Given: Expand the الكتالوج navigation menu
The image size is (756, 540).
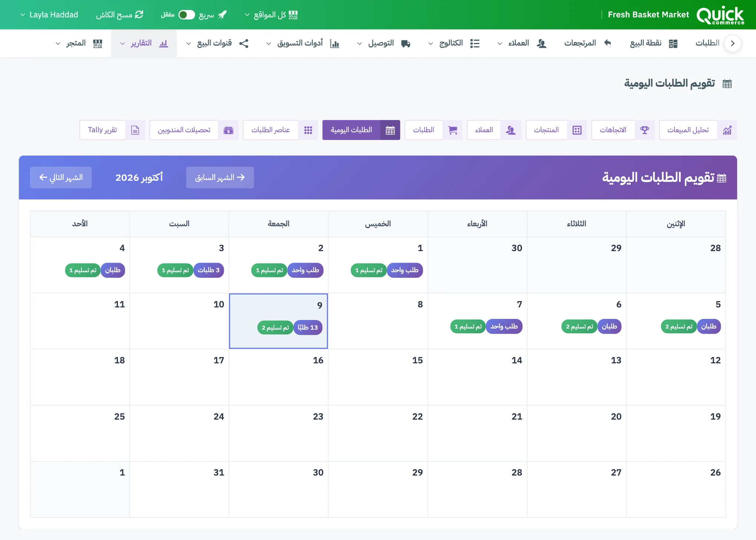Looking at the screenshot, I should point(454,43).
